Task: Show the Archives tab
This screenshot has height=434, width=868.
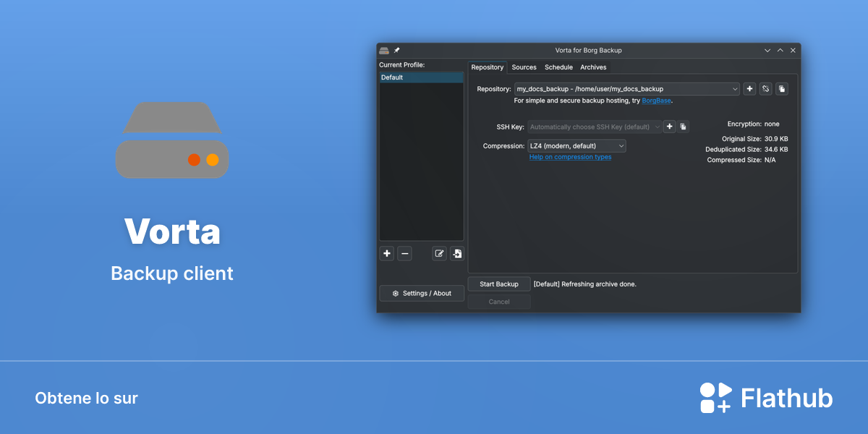Action: [593, 67]
